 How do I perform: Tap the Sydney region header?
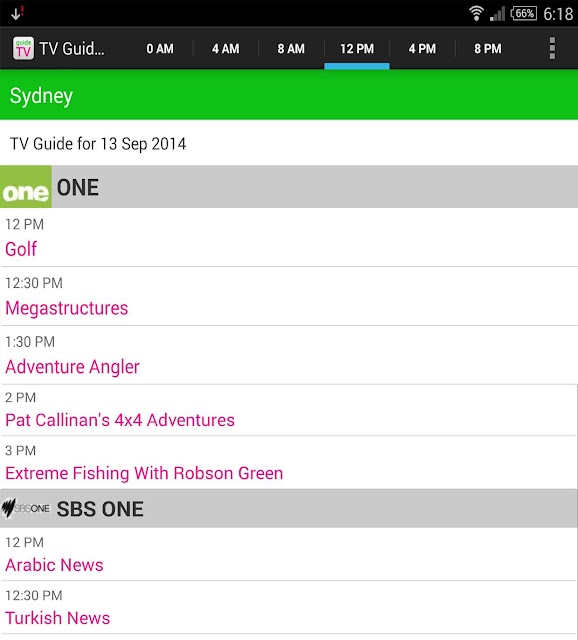coord(289,95)
